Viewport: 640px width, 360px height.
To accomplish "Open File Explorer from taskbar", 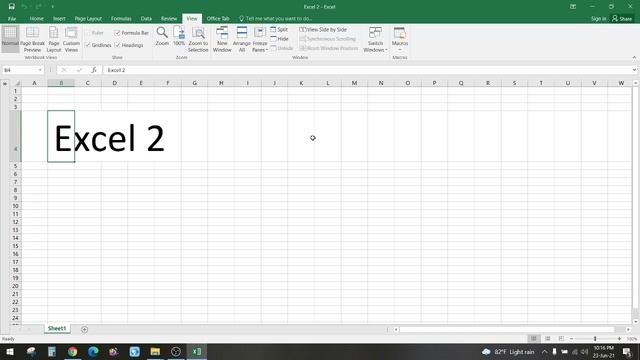I will pos(155,351).
